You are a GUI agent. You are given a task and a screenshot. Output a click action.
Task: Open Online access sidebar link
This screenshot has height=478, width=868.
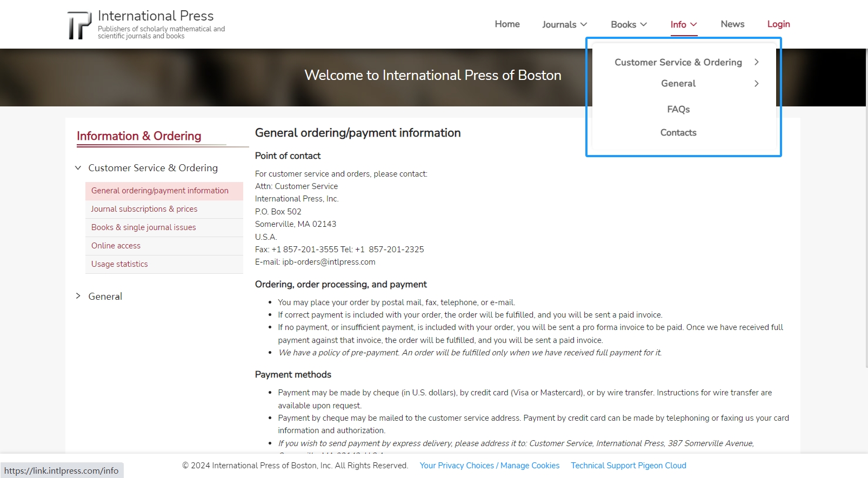click(x=164, y=246)
